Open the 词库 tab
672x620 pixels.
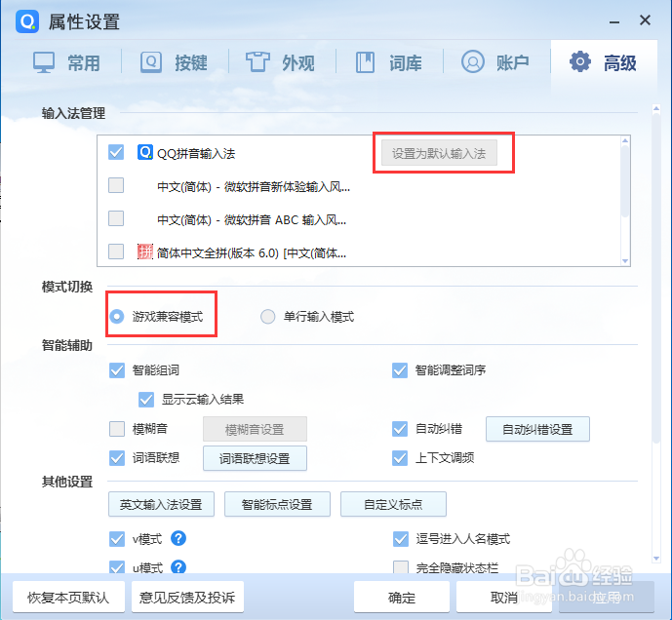(x=389, y=62)
